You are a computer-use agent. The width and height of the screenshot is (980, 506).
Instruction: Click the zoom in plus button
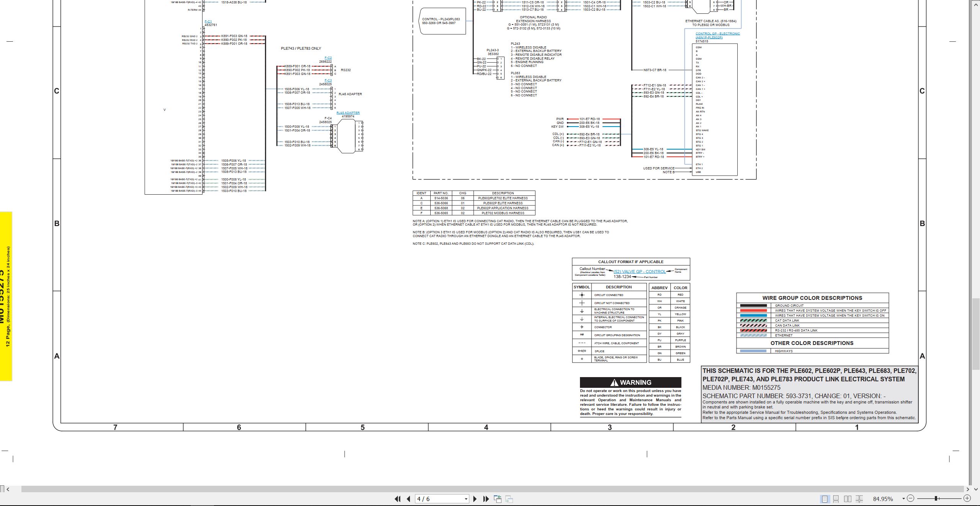[967, 498]
